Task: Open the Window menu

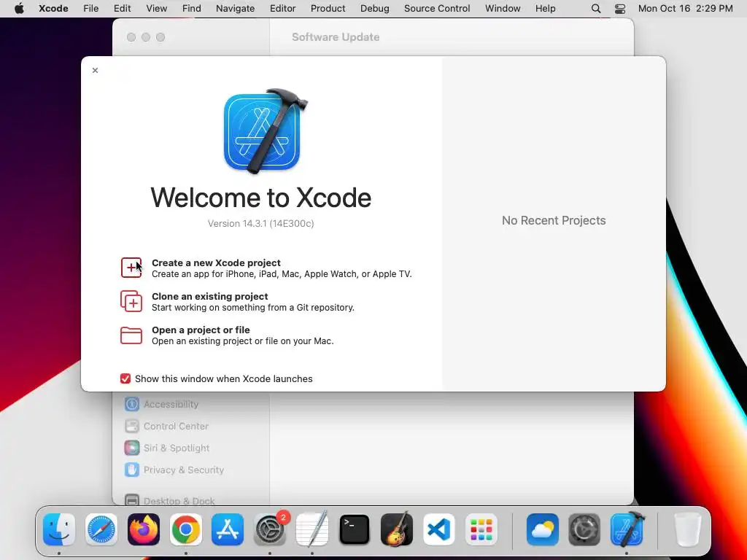Action: [503, 9]
